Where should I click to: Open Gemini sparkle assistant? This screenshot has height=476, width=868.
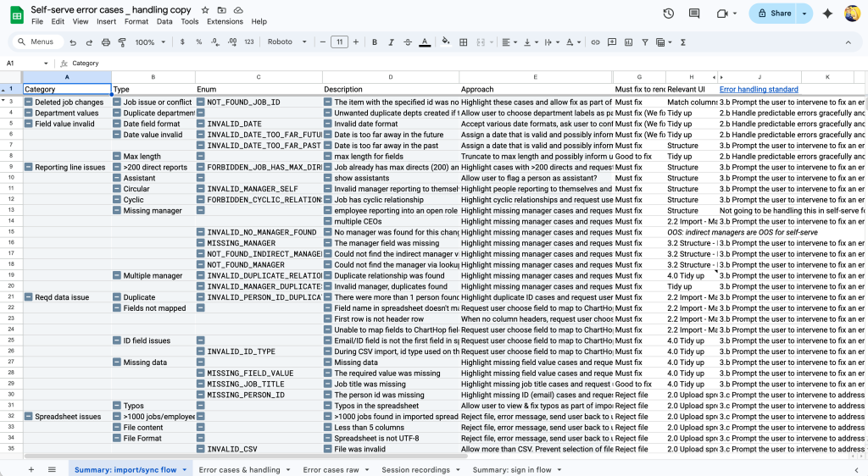827,14
